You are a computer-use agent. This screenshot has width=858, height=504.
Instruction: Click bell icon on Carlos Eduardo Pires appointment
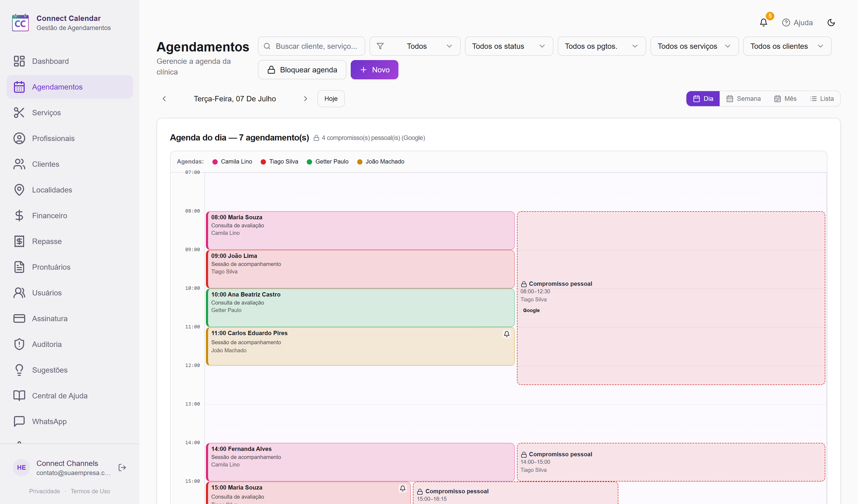[507, 334]
